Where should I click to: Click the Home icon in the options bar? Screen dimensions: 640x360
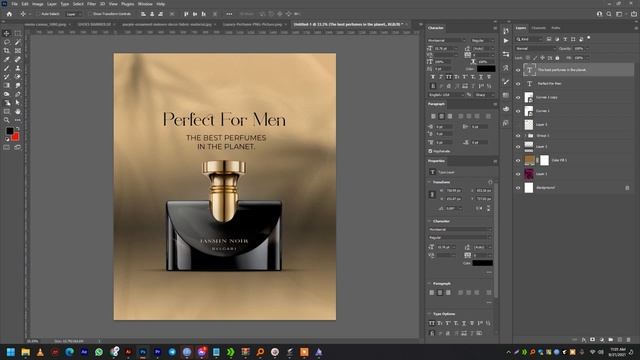[x=9, y=14]
